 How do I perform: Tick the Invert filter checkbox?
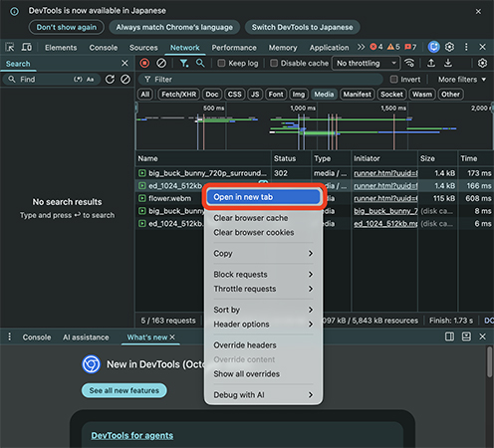393,80
